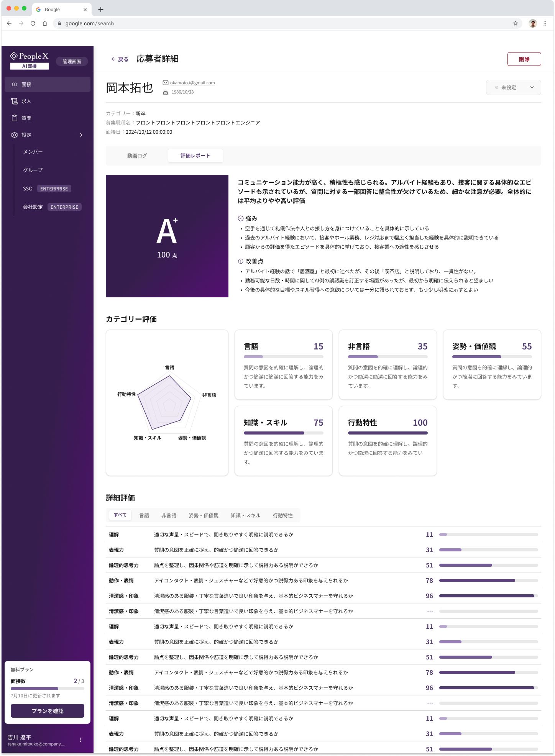The width and height of the screenshot is (555, 756).
Task: Select the 知識・スキル filter tab
Action: pyautogui.click(x=245, y=515)
